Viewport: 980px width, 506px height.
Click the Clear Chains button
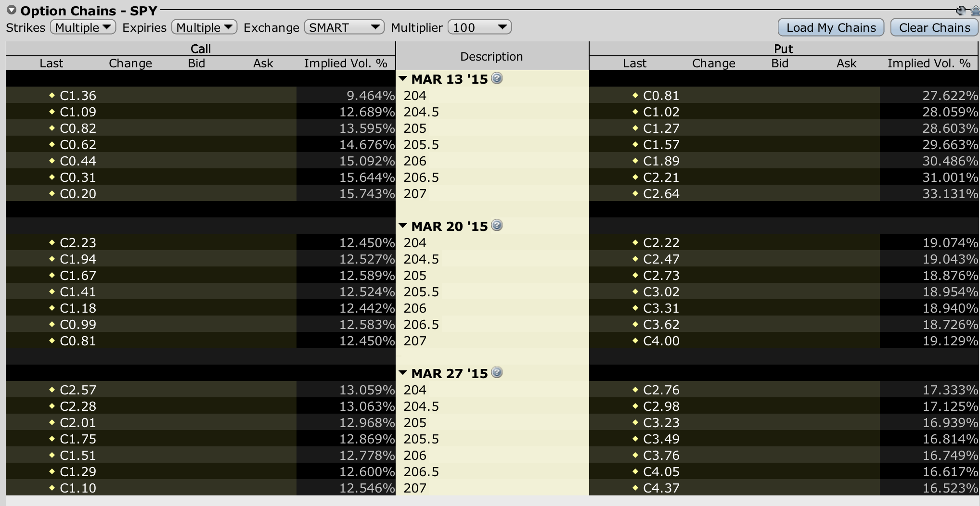(x=934, y=27)
